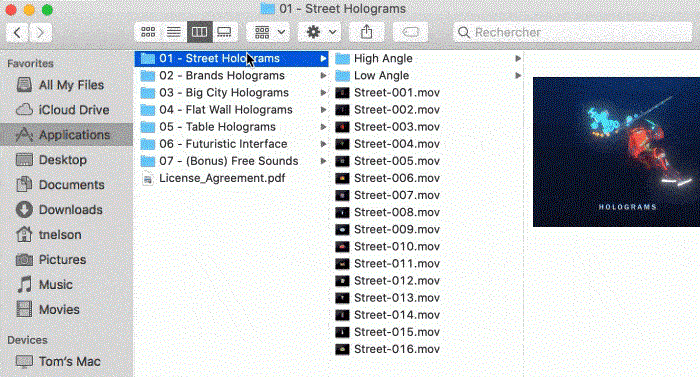Screen dimensions: 700x377
Task: Open Movies in the sidebar
Action: 67,310
